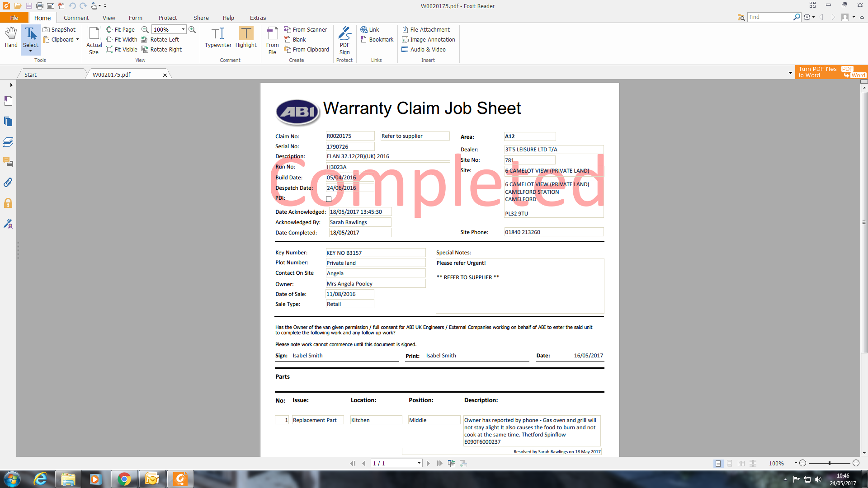
Task: Enable facing pages view mode
Action: coord(741,464)
